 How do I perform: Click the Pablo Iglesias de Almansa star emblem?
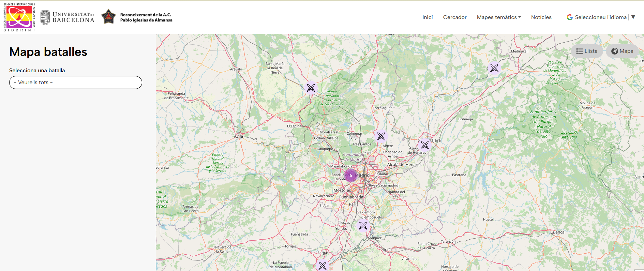[108, 17]
